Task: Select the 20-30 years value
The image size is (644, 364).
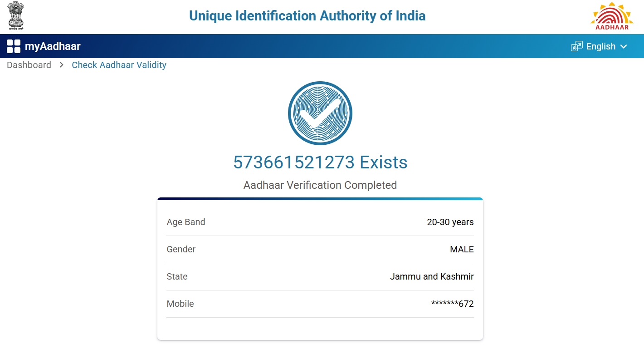Action: (450, 222)
